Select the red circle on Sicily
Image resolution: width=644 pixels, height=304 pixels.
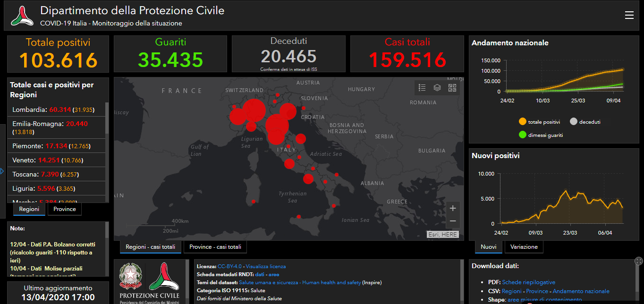tap(298, 217)
